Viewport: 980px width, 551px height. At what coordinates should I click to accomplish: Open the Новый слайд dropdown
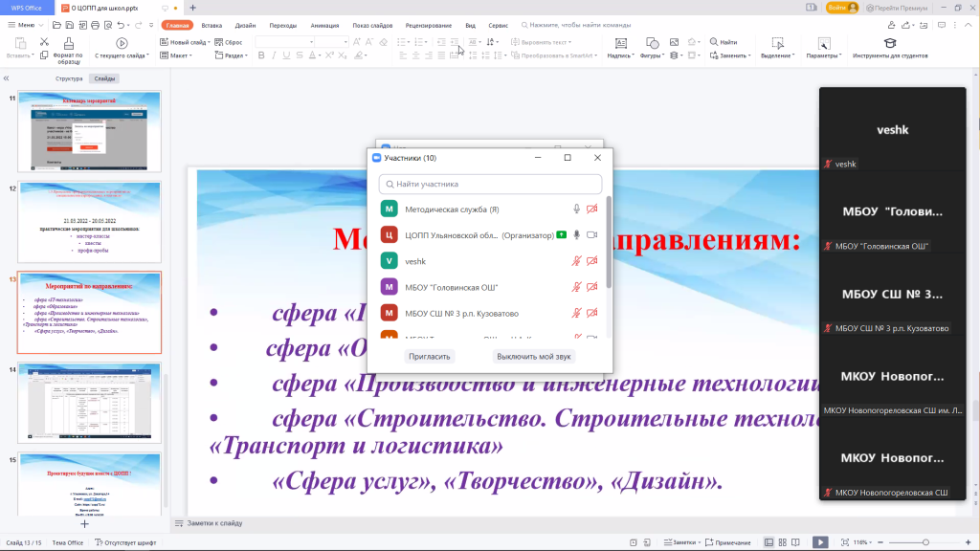pyautogui.click(x=189, y=44)
